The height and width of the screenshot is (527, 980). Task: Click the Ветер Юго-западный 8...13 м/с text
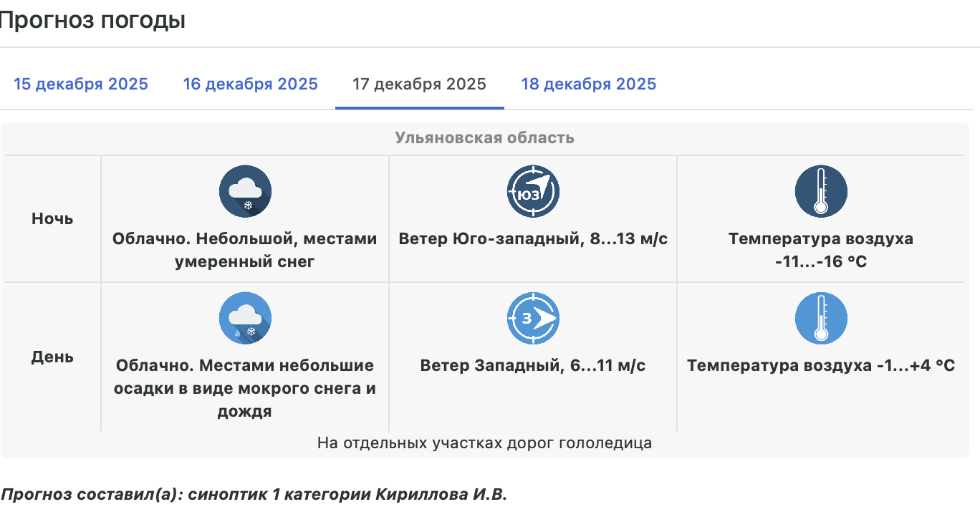(533, 239)
